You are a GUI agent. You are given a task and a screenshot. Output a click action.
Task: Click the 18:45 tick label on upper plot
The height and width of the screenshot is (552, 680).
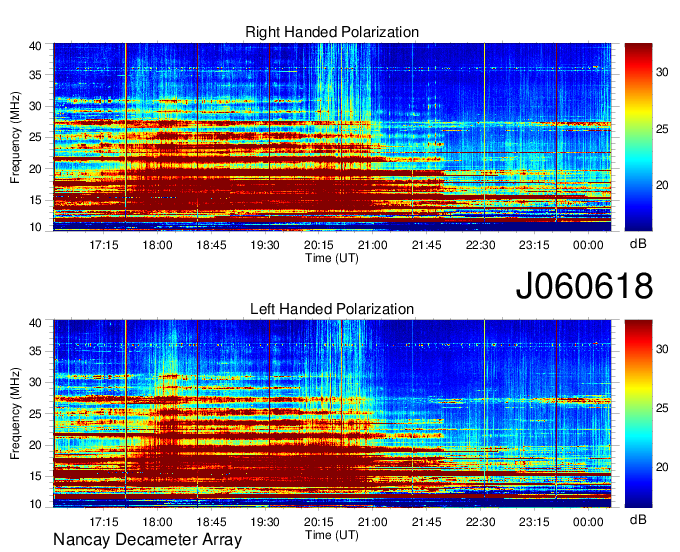coord(211,245)
